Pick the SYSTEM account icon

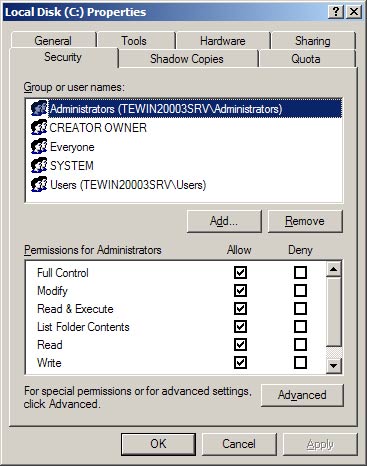tap(39, 165)
